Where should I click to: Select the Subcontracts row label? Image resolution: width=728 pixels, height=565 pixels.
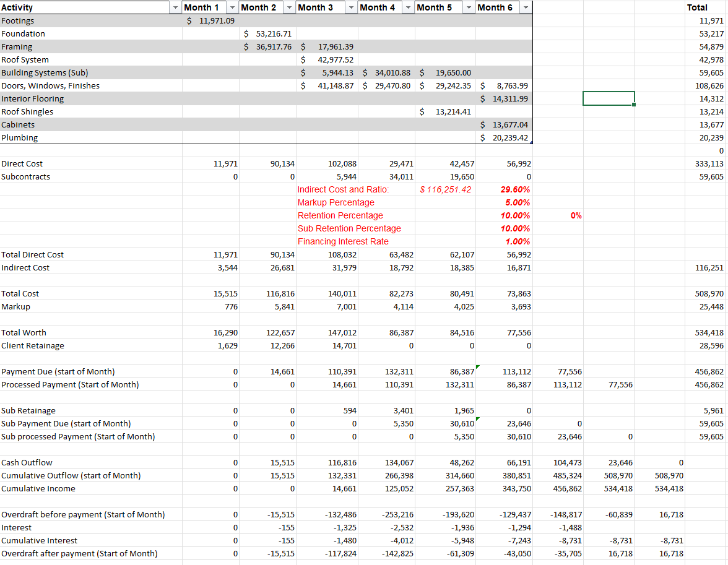25,176
